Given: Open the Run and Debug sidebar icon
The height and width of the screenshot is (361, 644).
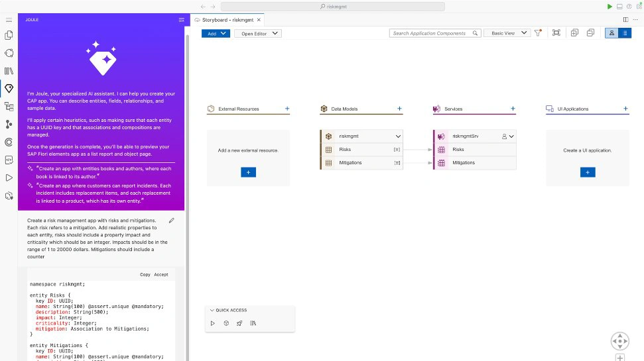Looking at the screenshot, I should pos(9,178).
